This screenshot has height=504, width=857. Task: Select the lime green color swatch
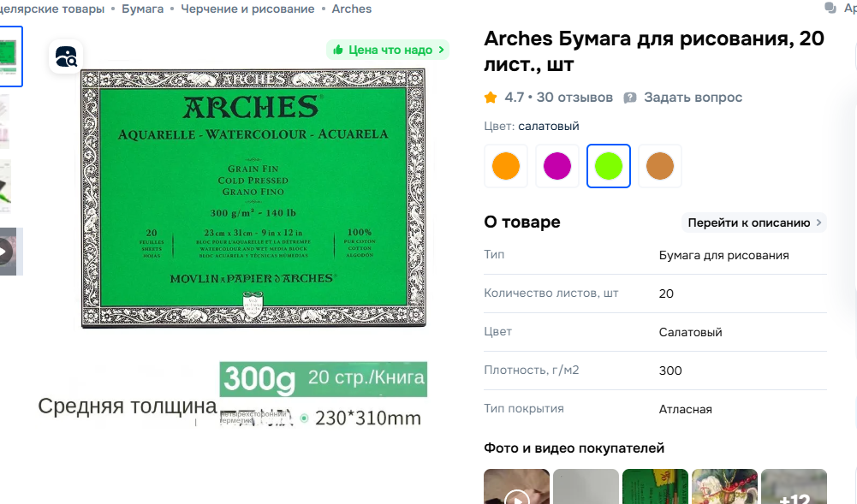click(x=609, y=166)
